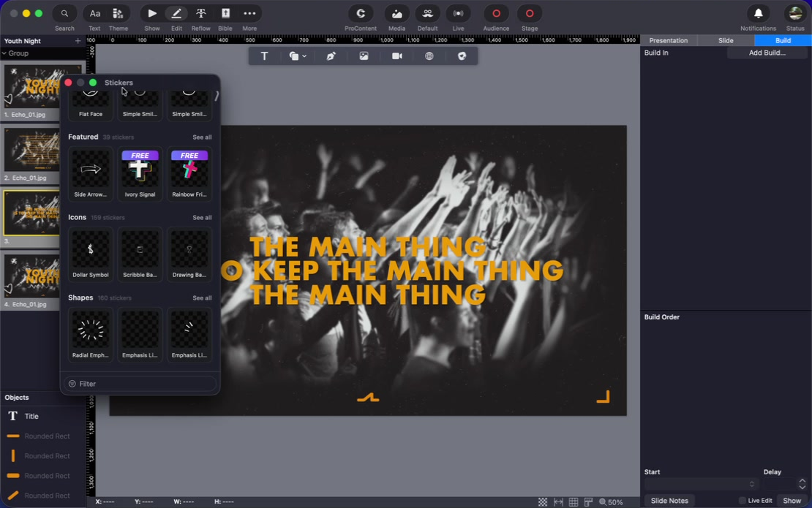Toggle the Audience output

click(x=496, y=18)
